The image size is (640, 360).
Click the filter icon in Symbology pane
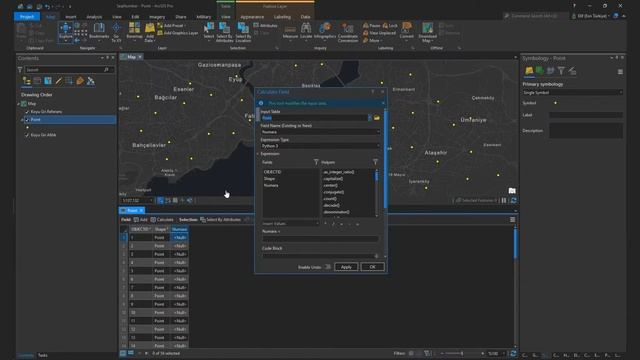[x=561, y=71]
